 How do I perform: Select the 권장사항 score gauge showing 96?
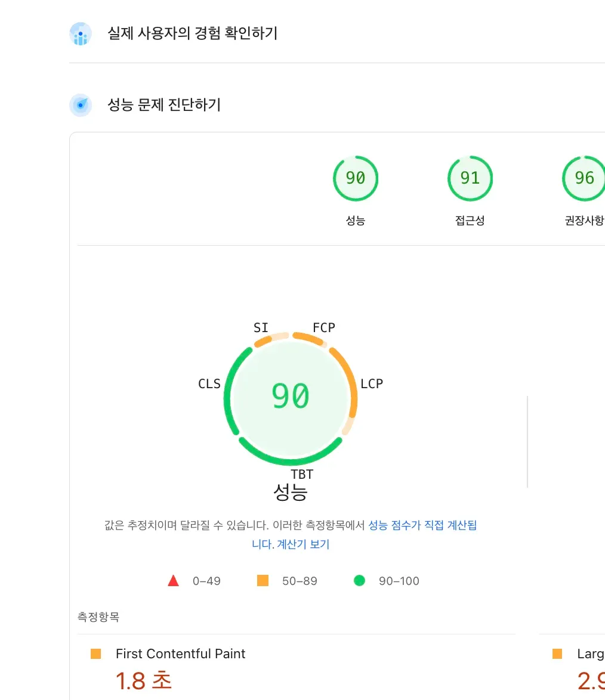[583, 178]
